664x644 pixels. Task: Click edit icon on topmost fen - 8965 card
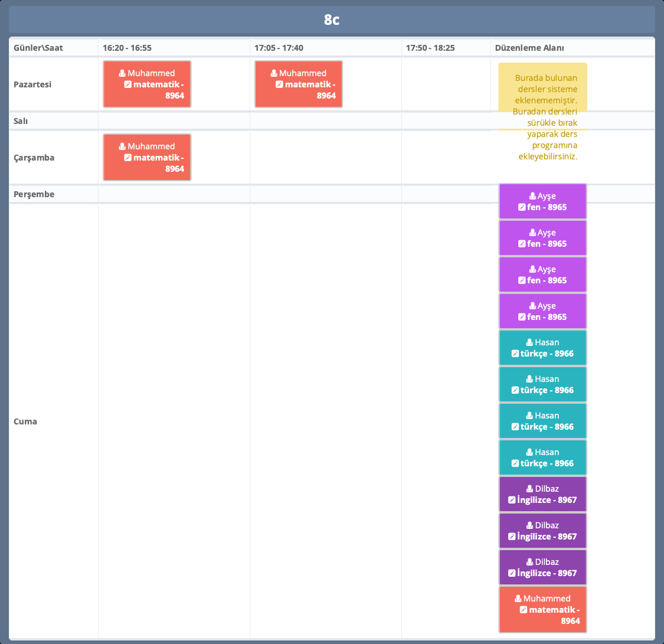pos(522,207)
